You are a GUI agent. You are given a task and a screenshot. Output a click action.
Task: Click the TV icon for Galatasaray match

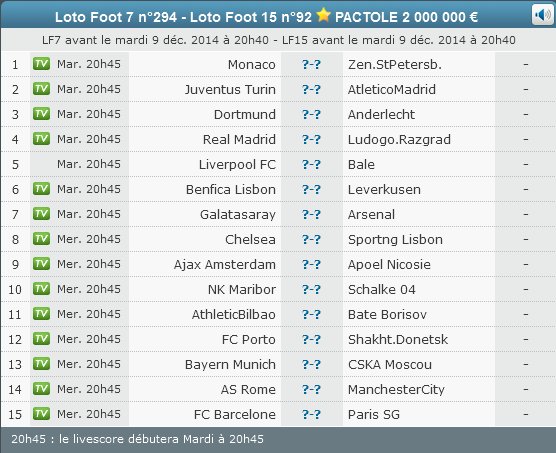(41, 214)
